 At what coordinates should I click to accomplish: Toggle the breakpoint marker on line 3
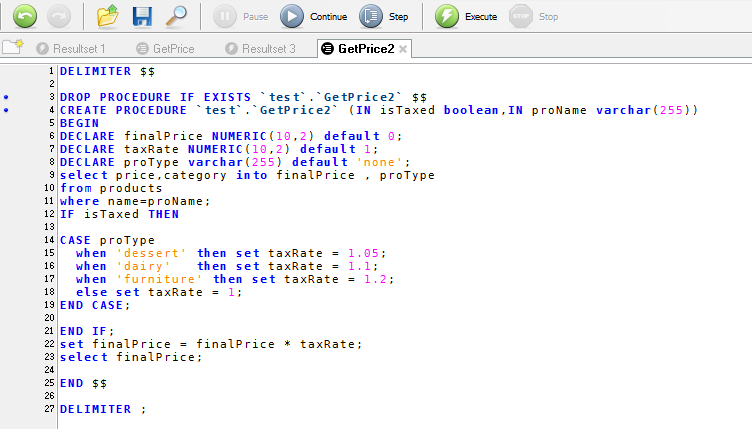[6, 97]
